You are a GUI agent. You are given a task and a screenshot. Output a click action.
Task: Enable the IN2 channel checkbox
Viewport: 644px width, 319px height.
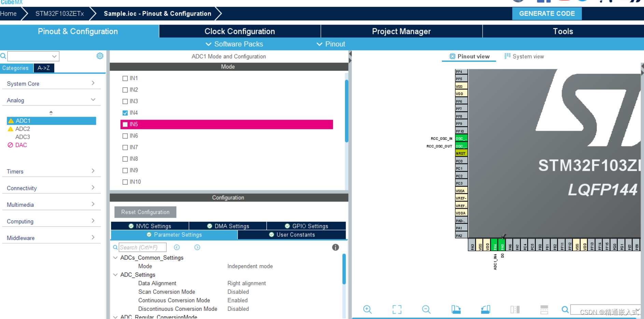click(x=125, y=90)
